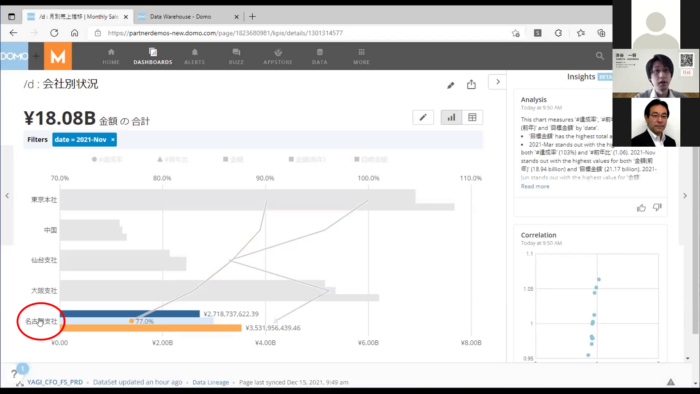Toggle 目標金額 series in legend
Viewport: 700px width, 394px height.
coord(371,159)
